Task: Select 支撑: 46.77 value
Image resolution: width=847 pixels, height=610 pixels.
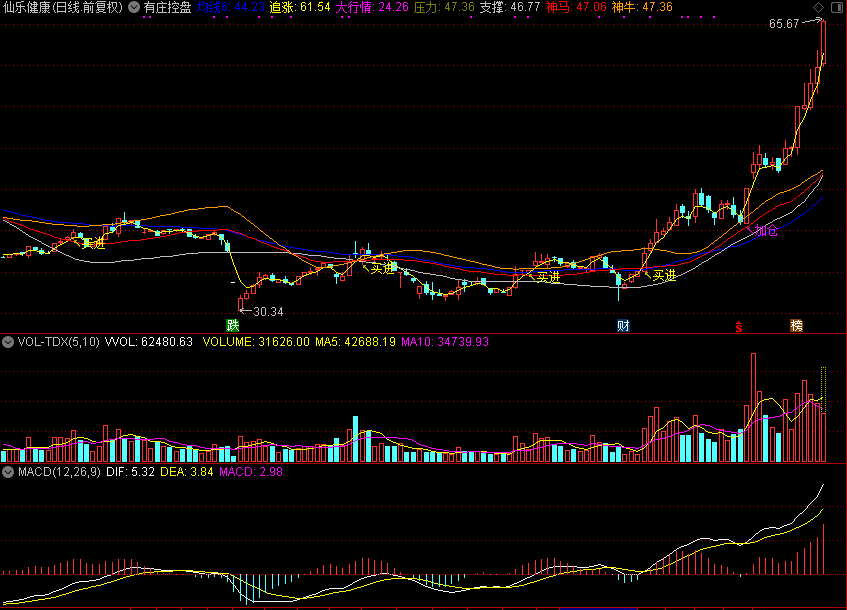Action: [510, 8]
